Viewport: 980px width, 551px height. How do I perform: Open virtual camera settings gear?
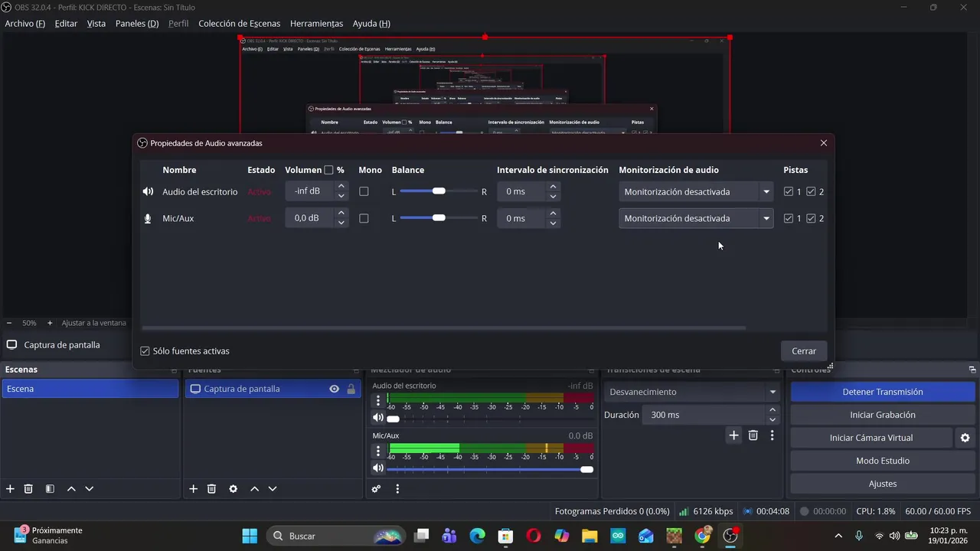click(965, 438)
